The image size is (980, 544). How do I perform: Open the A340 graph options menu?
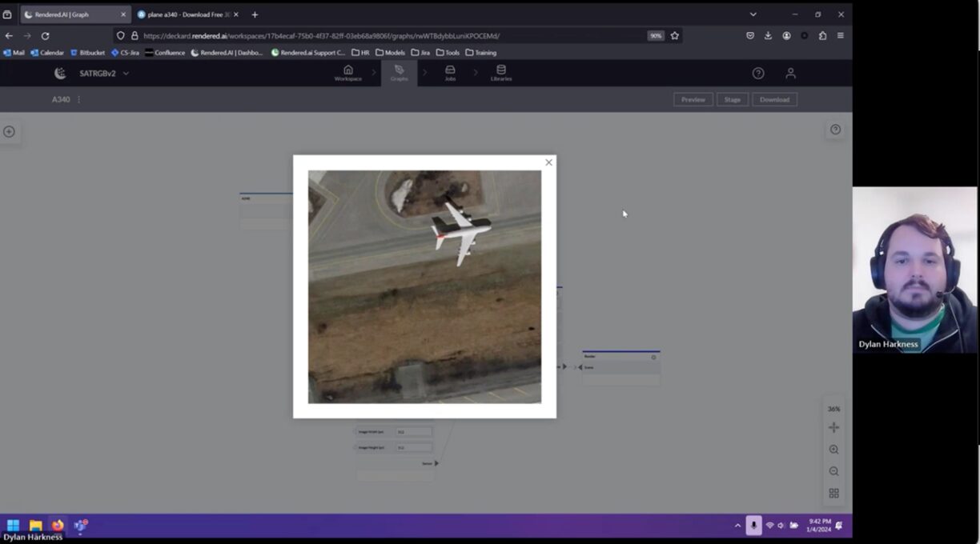tap(78, 99)
